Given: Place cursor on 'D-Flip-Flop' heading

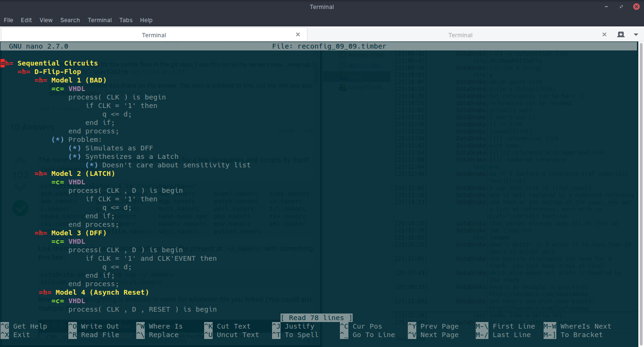Looking at the screenshot, I should point(58,72).
